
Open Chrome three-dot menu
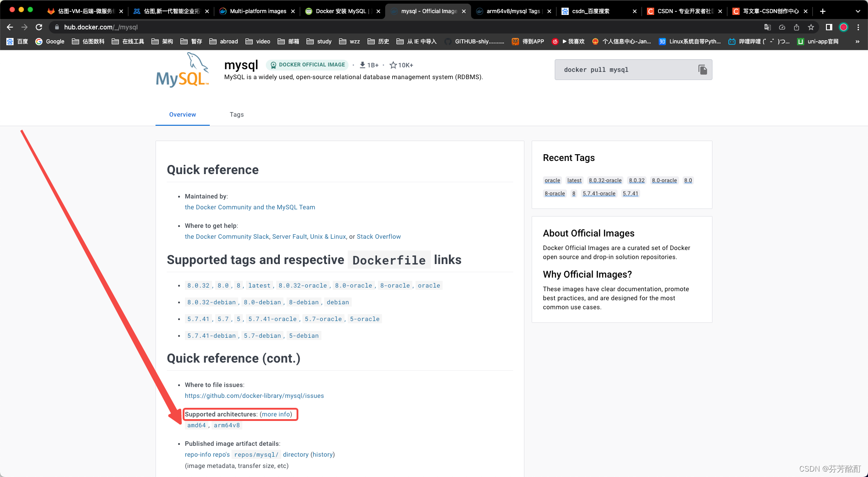(x=858, y=27)
